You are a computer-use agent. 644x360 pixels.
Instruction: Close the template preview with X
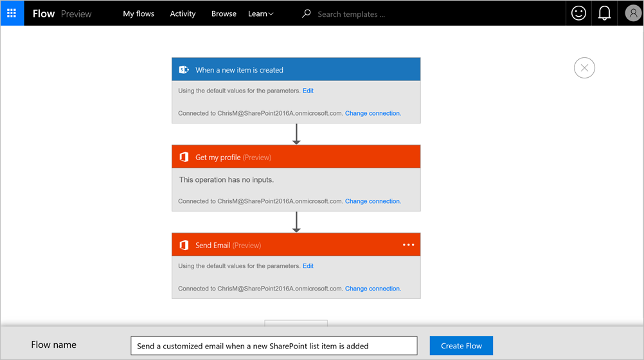click(584, 67)
